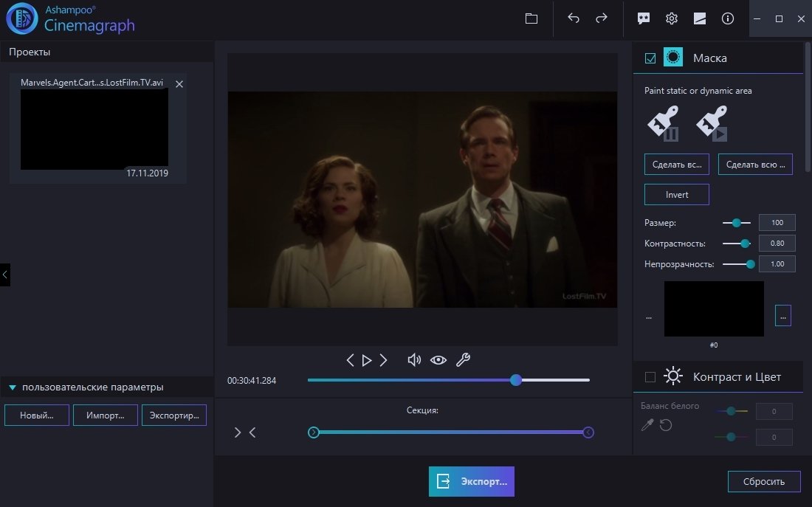Toggle the preview eye icon

click(438, 360)
